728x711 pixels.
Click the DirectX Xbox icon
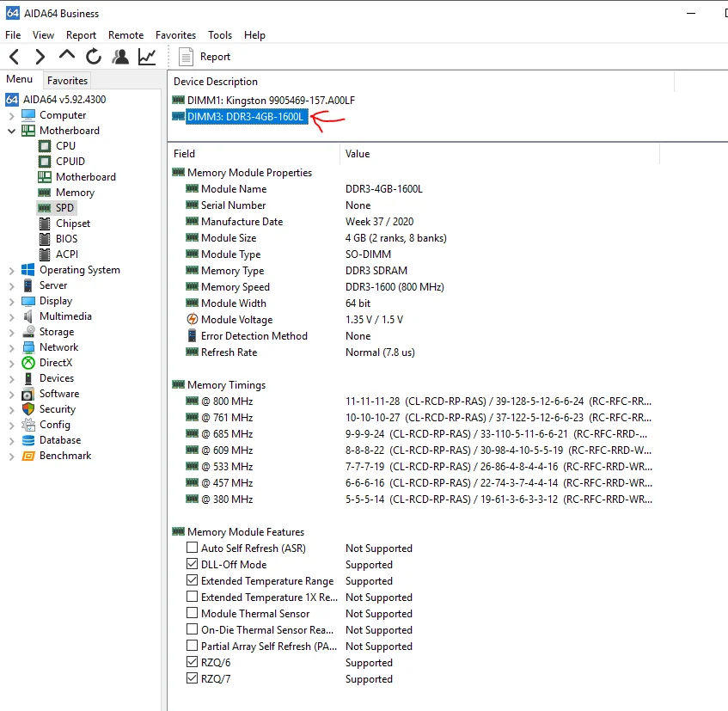click(28, 363)
